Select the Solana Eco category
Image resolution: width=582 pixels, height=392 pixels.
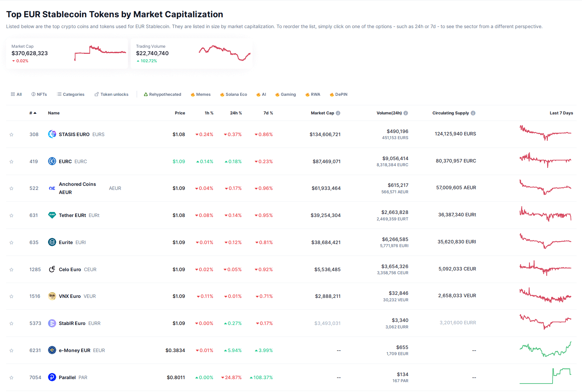coord(233,94)
